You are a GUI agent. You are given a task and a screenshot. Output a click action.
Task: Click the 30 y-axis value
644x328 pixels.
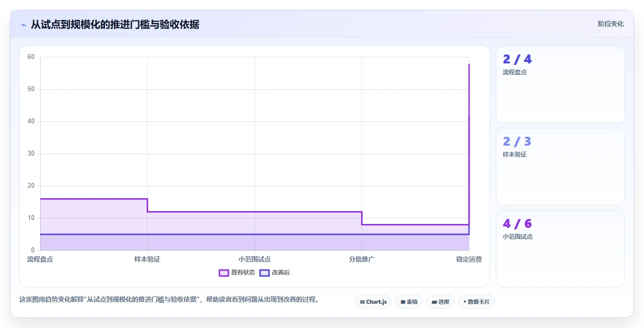[31, 154]
